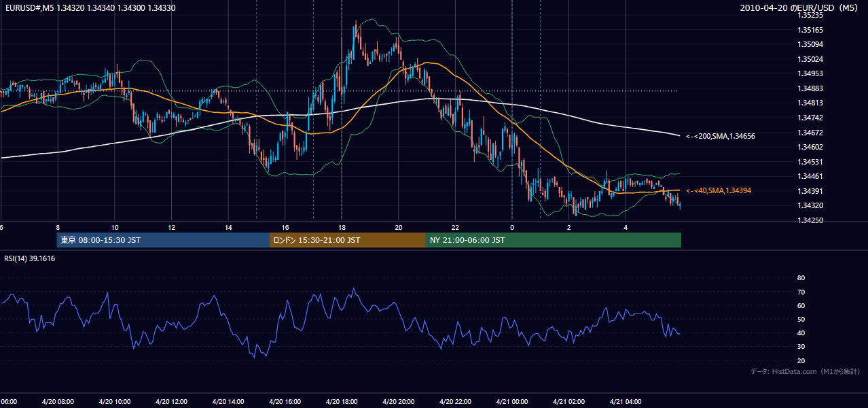Click the RSI 30 level label
The height and width of the screenshot is (408, 868).
[x=801, y=347]
